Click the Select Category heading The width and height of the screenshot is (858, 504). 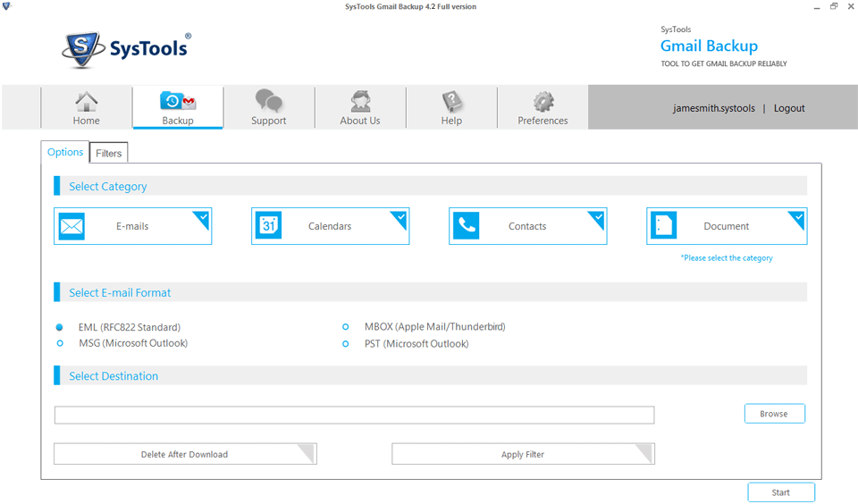(x=108, y=187)
